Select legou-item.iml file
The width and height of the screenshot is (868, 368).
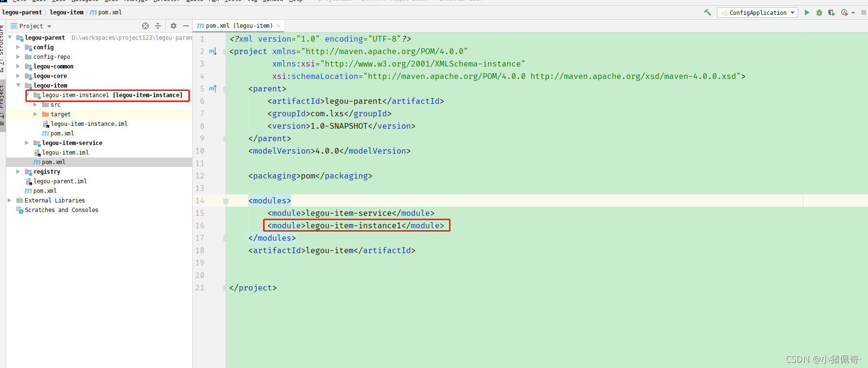click(x=66, y=152)
